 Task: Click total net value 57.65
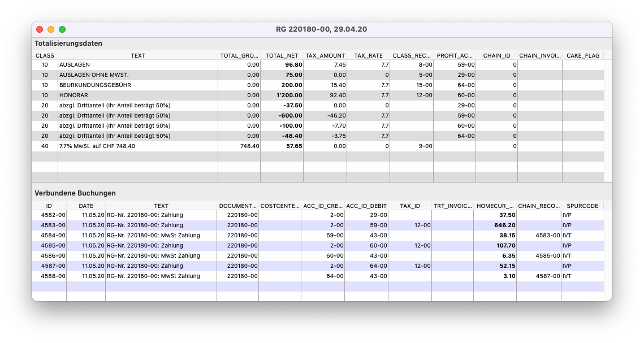click(x=294, y=146)
